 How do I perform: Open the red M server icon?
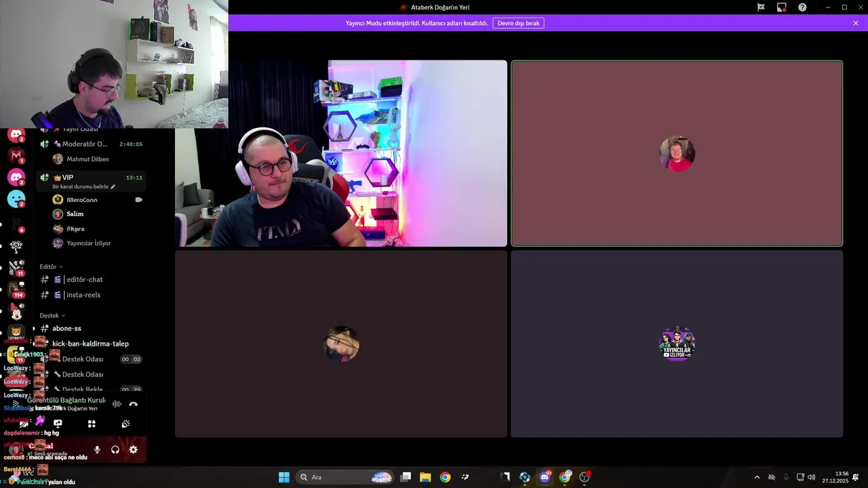click(16, 155)
